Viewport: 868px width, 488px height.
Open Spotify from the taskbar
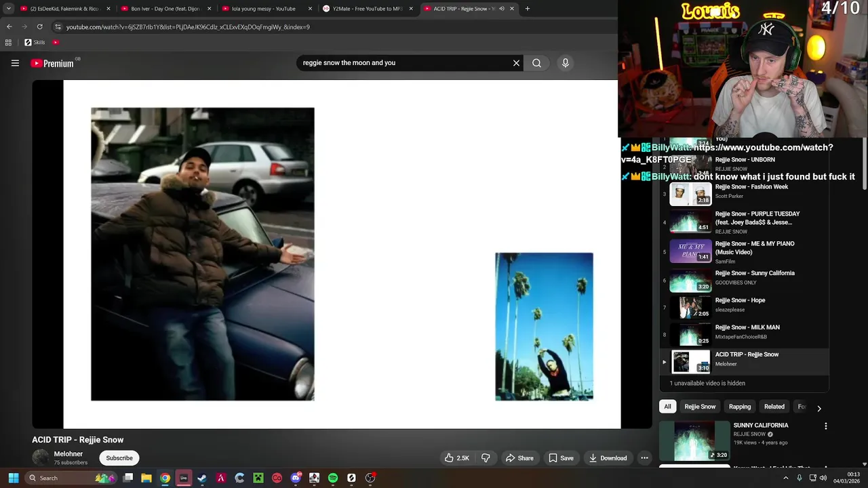click(x=333, y=478)
